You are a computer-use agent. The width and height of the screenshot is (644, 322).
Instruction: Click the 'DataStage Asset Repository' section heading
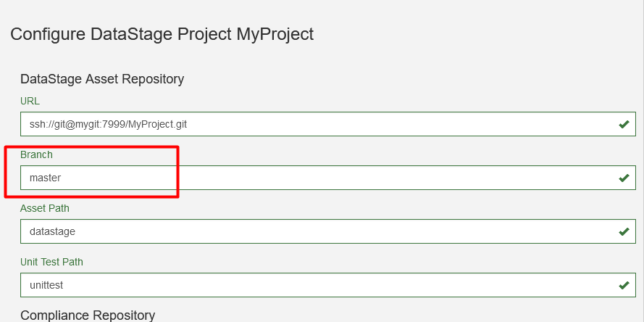tap(102, 78)
